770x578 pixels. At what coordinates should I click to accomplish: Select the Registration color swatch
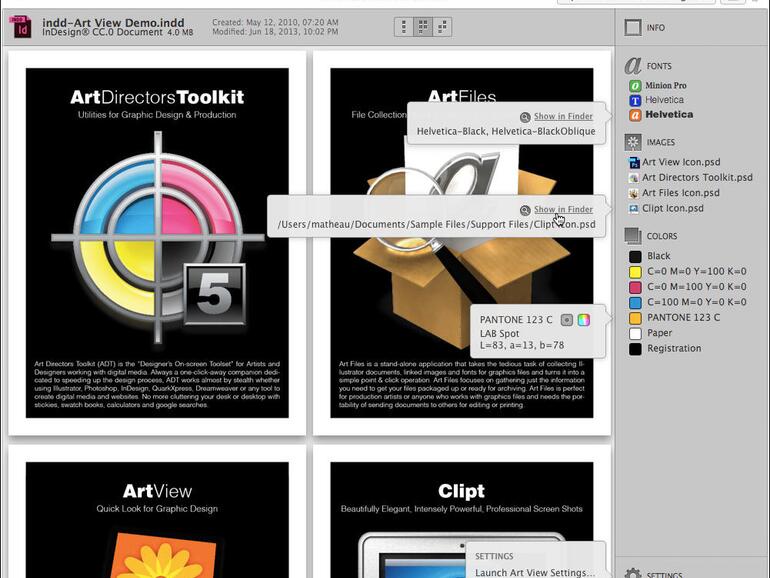coord(635,349)
